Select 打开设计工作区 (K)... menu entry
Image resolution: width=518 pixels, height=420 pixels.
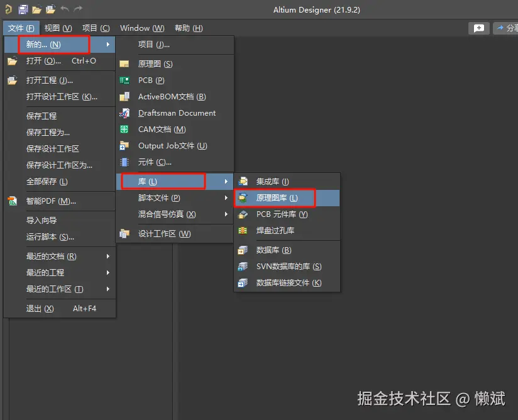click(x=60, y=96)
